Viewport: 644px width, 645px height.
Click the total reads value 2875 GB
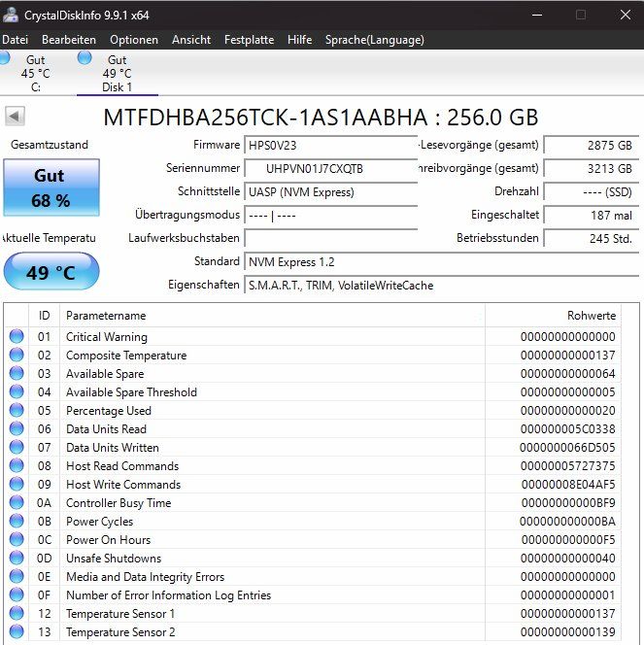pos(592,145)
